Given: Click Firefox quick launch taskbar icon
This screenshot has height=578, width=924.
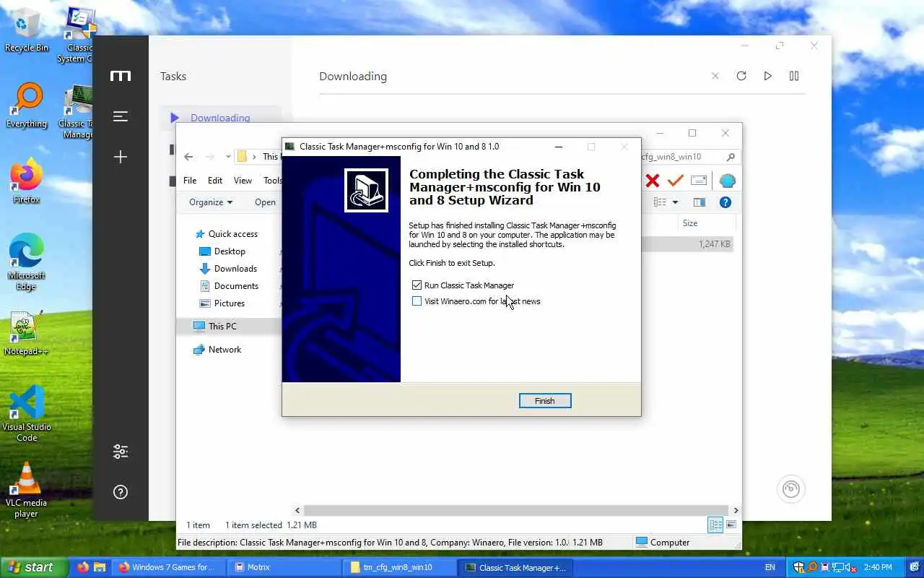Looking at the screenshot, I should pyautogui.click(x=83, y=567).
